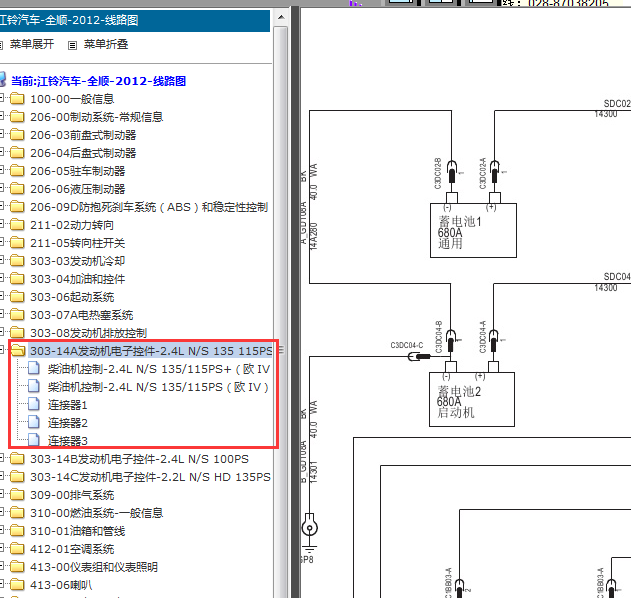Click the 蓄电池2 680A 启动机 battery box
The height and width of the screenshot is (598, 631).
(x=472, y=399)
